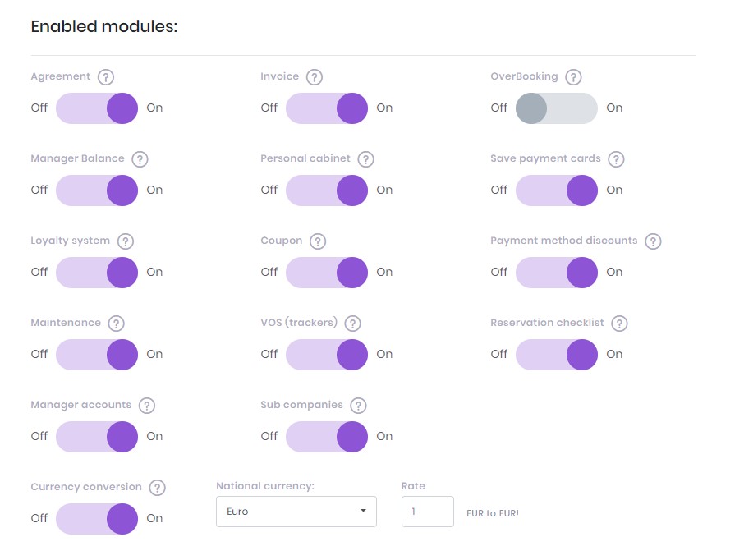Image resolution: width=744 pixels, height=560 pixels.
Task: Click the help icon beside Invoice
Action: point(315,77)
